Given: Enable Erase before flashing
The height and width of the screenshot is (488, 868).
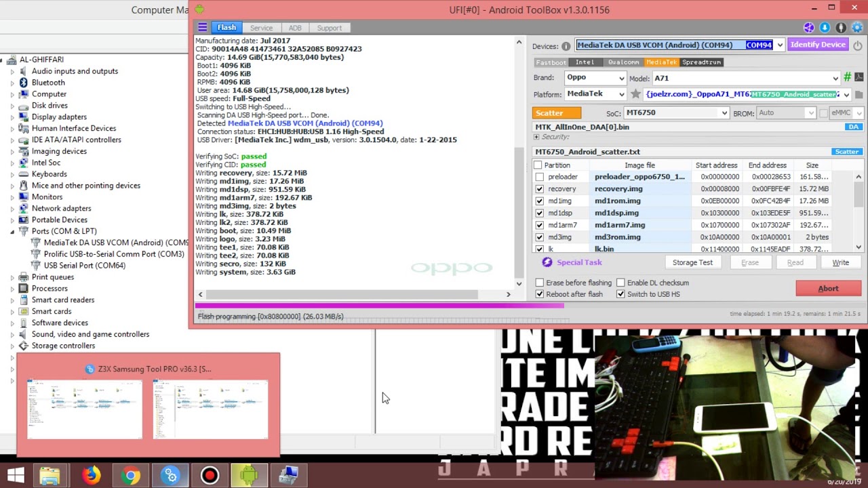Looking at the screenshot, I should pos(540,283).
